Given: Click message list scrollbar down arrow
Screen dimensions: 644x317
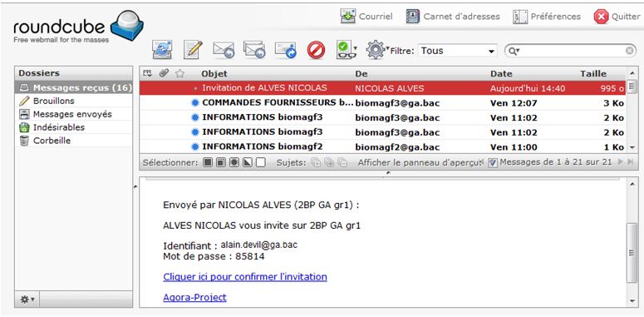Looking at the screenshot, I should [x=632, y=147].
